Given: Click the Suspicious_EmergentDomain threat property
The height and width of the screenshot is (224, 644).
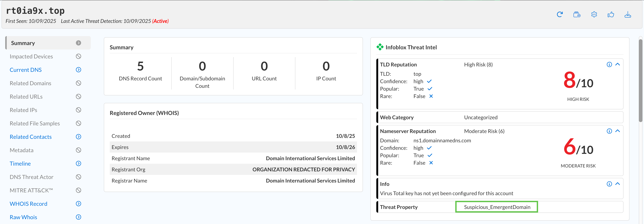Looking at the screenshot, I should (x=497, y=207).
